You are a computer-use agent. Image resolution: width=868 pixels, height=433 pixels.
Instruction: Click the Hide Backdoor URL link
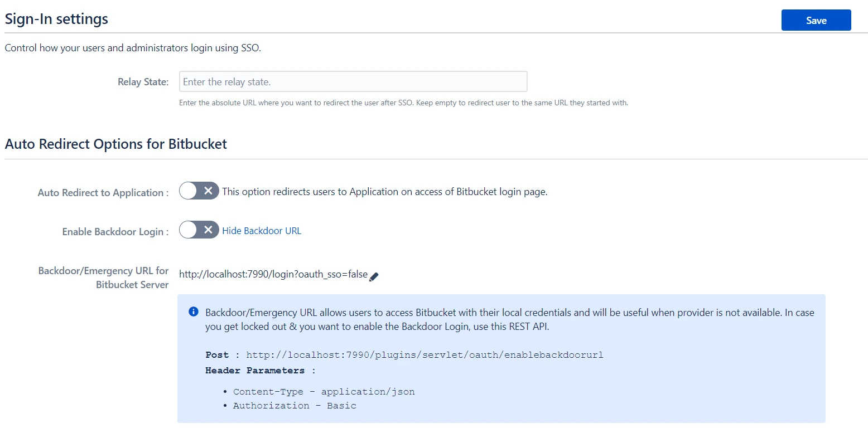tap(262, 231)
